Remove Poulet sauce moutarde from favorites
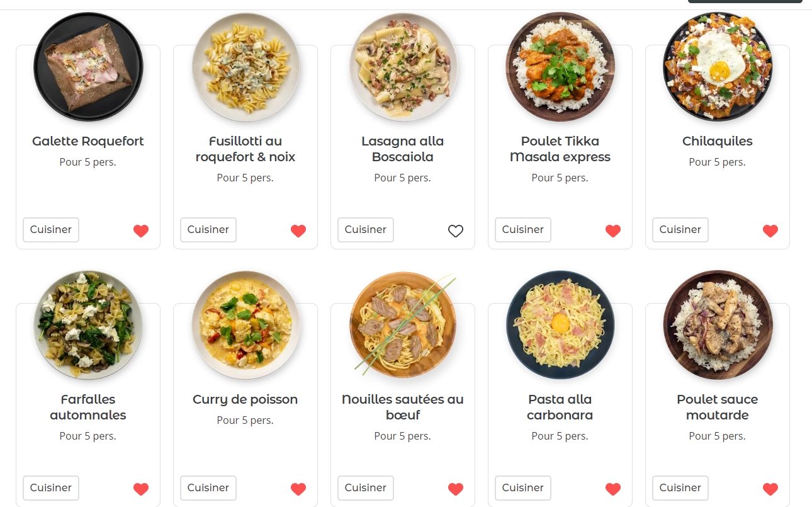Viewport: 812px width, 507px height. point(770,489)
